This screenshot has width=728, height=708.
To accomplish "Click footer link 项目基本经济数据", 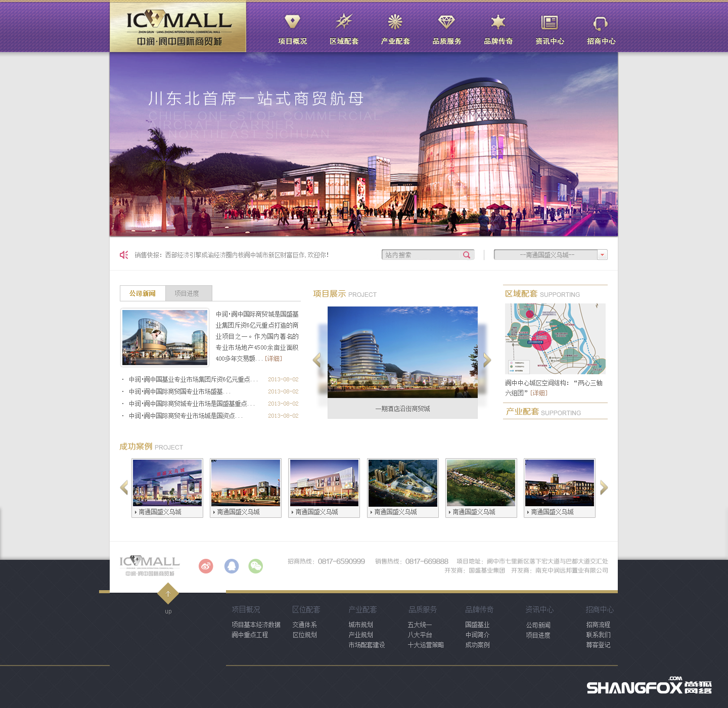I will pos(256,625).
